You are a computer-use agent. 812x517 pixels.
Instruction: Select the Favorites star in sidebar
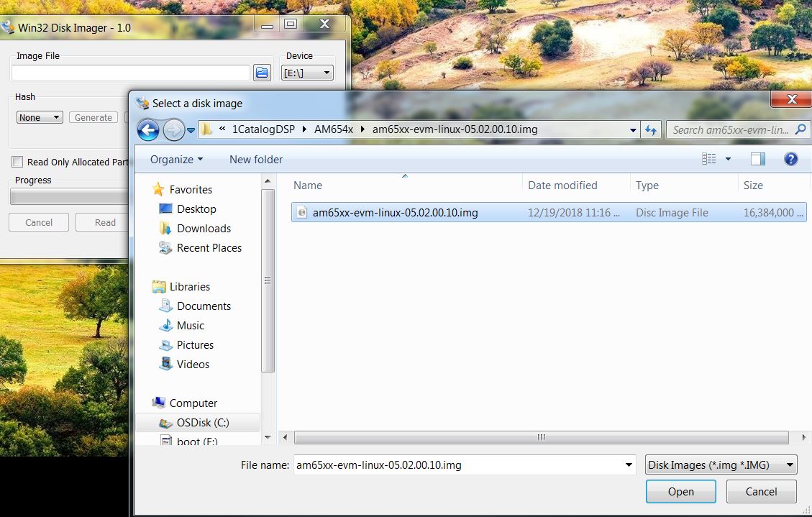tap(158, 189)
